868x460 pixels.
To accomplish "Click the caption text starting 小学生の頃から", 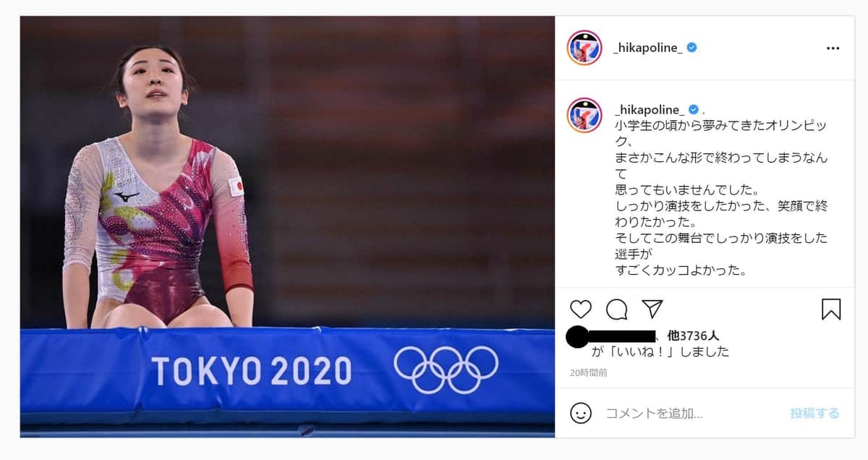I will (x=720, y=198).
